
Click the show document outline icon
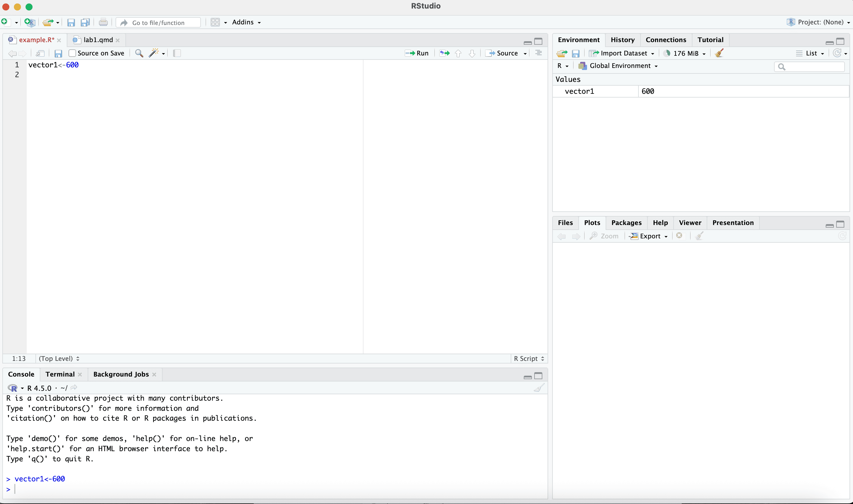coord(539,53)
